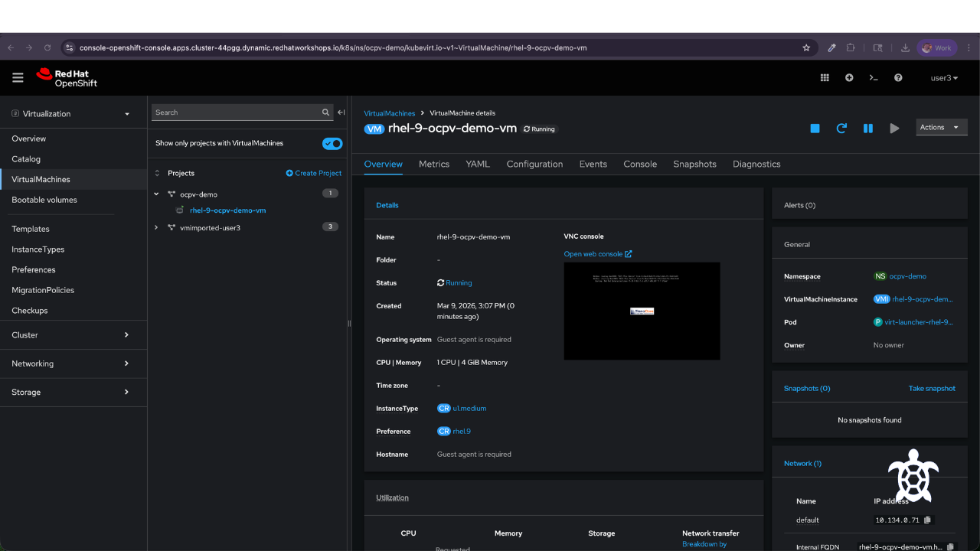This screenshot has height=551, width=980.
Task: Bookmark this page with star icon
Action: (x=806, y=47)
